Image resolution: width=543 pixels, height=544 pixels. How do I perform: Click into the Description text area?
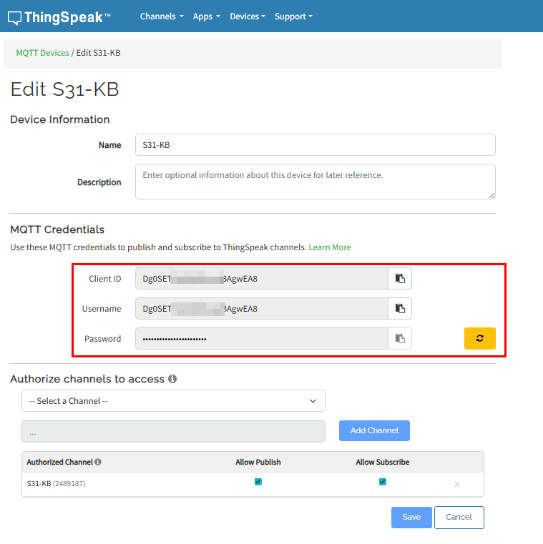coord(315,182)
